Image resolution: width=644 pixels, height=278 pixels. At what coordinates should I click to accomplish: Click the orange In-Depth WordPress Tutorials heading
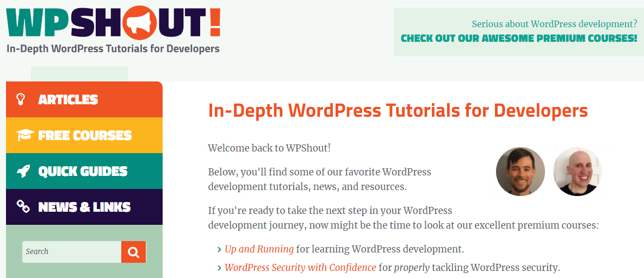(x=398, y=111)
